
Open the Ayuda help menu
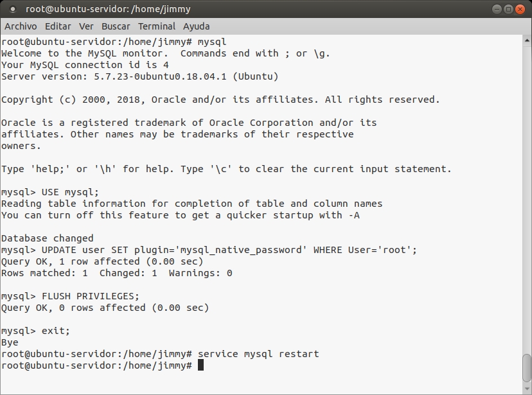(196, 26)
